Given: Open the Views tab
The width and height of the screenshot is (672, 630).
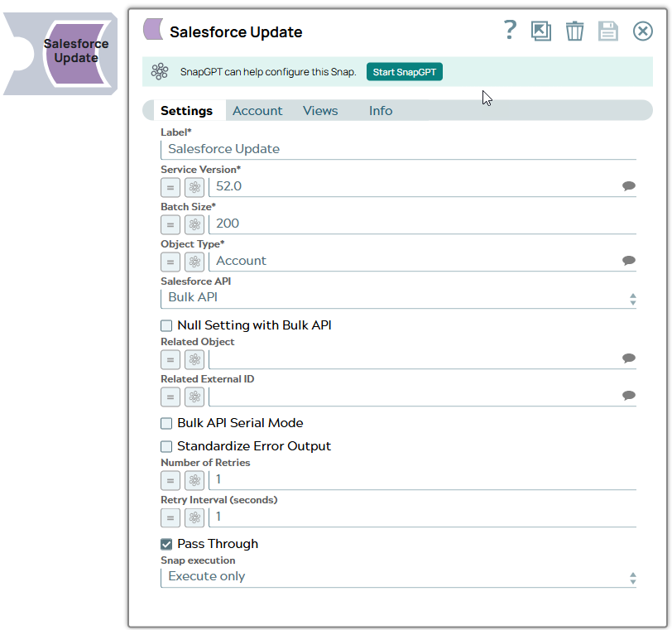Looking at the screenshot, I should coord(320,111).
